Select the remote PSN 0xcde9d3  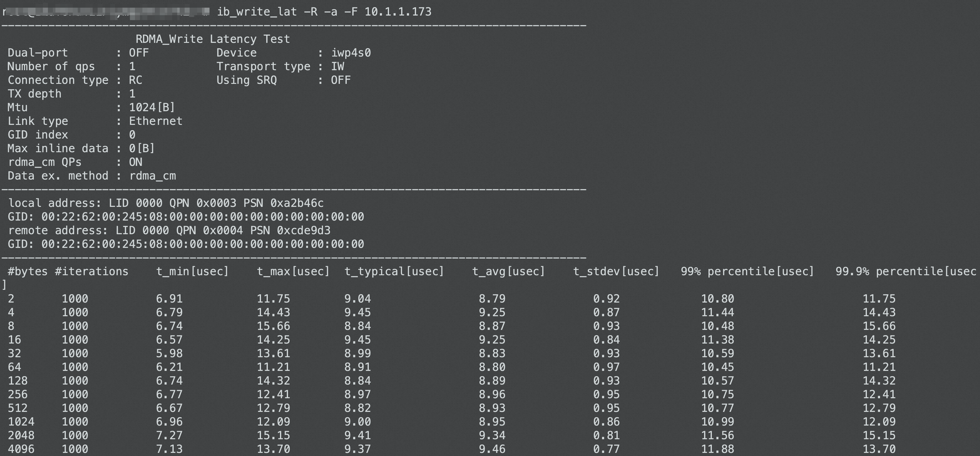pyautogui.click(x=304, y=231)
